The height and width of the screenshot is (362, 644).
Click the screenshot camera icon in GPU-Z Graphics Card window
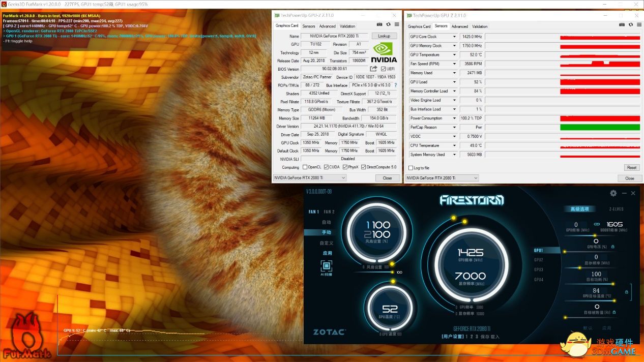(379, 24)
